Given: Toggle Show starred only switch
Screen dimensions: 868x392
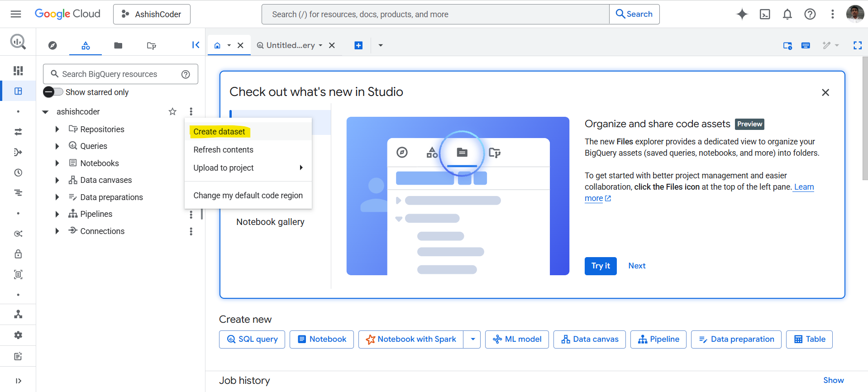Looking at the screenshot, I should click(x=53, y=92).
